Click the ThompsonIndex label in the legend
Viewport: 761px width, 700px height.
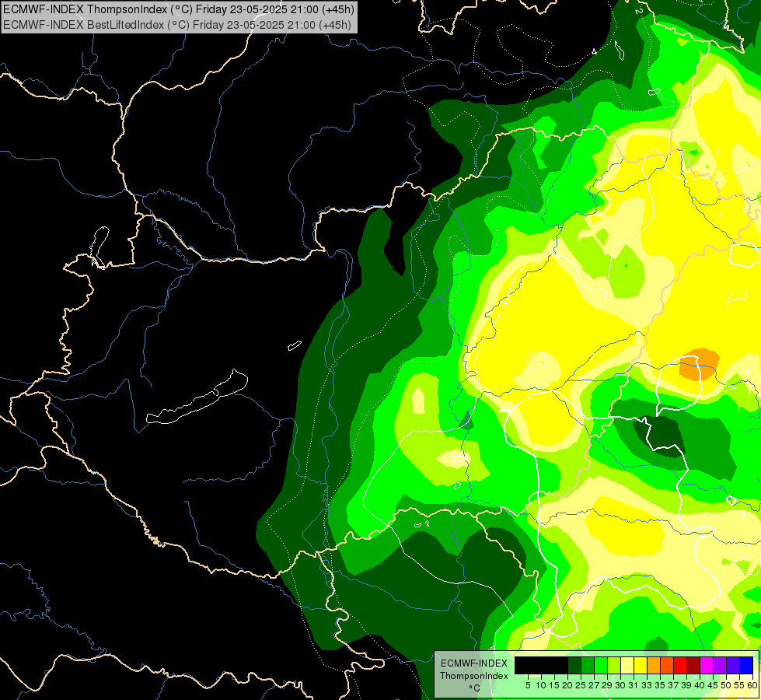pyautogui.click(x=474, y=676)
